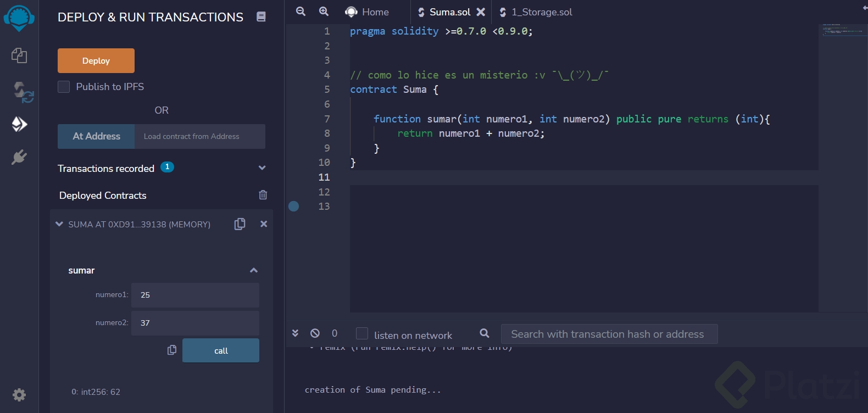Screen dimensions: 868x413
Task: Collapse the sumar function inputs
Action: coord(254,270)
